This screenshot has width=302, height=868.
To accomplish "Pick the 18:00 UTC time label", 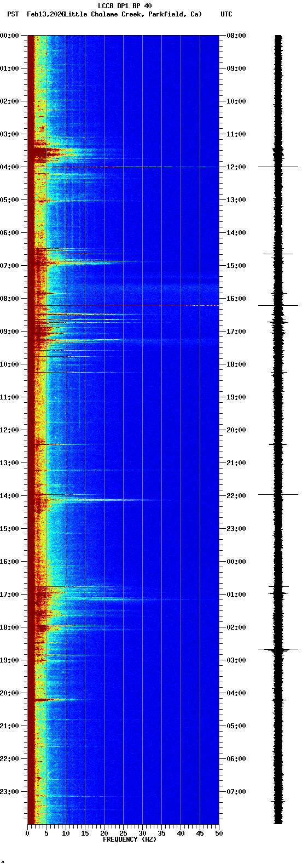I will [x=237, y=364].
